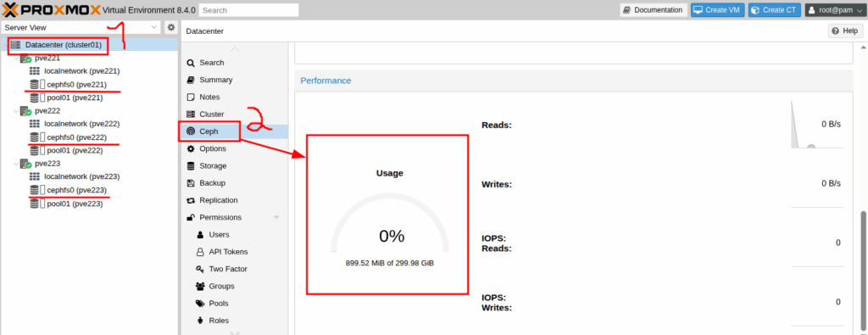Open the root@pam user menu

point(834,10)
